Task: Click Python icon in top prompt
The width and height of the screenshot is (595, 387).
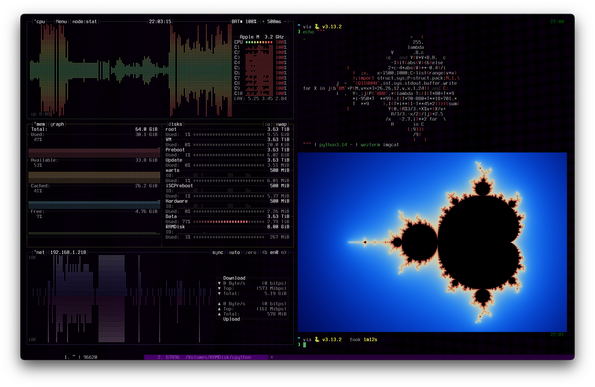Action: [x=317, y=27]
